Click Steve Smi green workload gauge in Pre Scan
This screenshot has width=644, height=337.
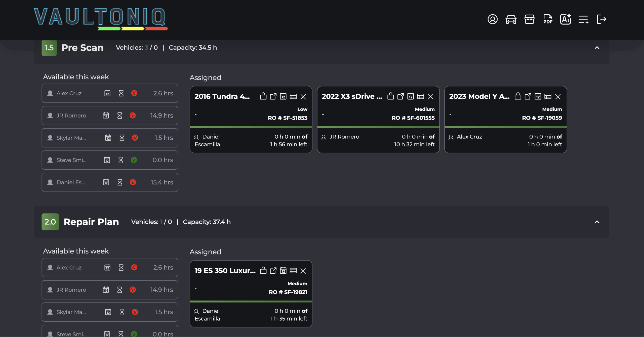[134, 160]
